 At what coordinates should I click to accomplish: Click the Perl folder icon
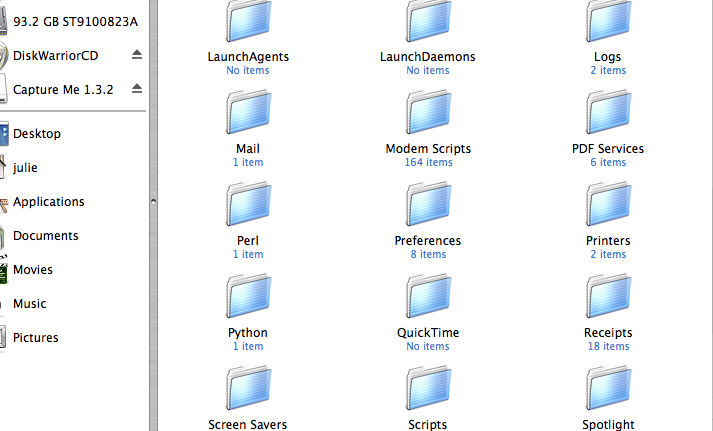click(248, 204)
